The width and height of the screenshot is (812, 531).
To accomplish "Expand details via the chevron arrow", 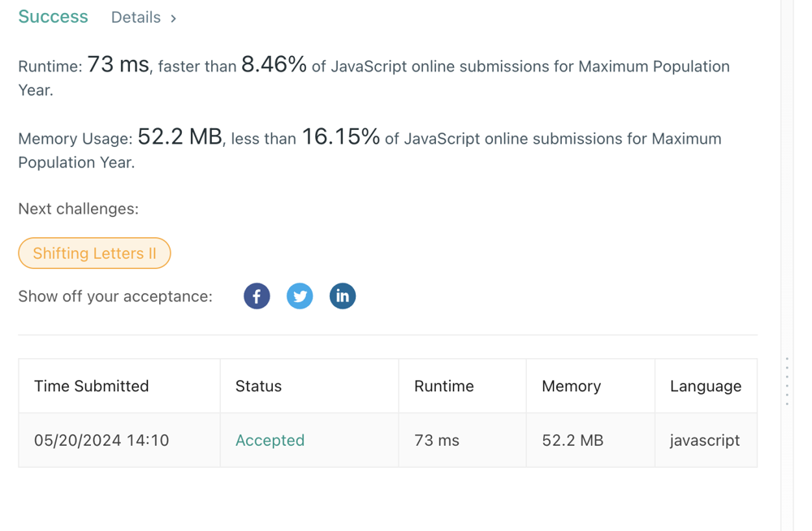I will click(x=174, y=19).
